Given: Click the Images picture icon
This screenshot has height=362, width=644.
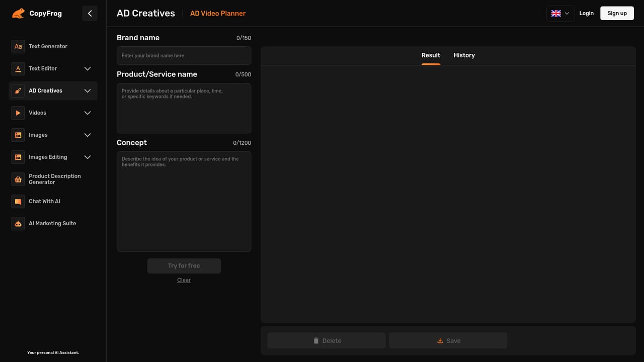Looking at the screenshot, I should (18, 135).
